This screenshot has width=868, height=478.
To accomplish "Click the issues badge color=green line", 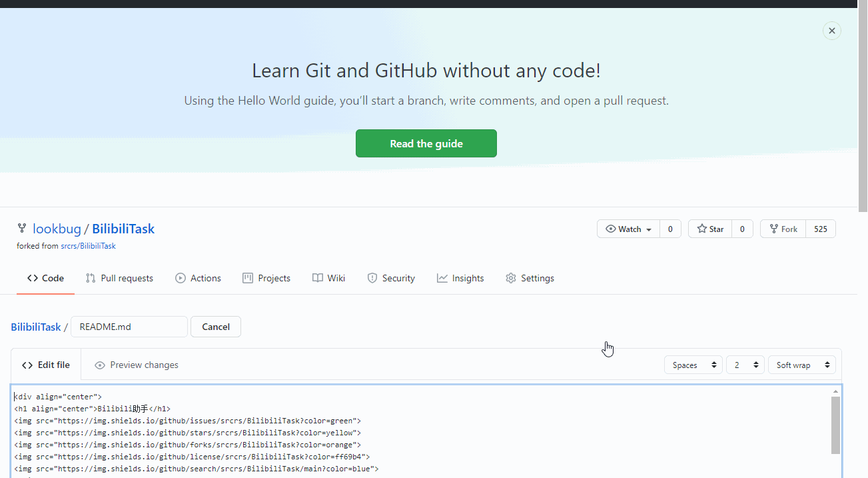I will point(187,421).
